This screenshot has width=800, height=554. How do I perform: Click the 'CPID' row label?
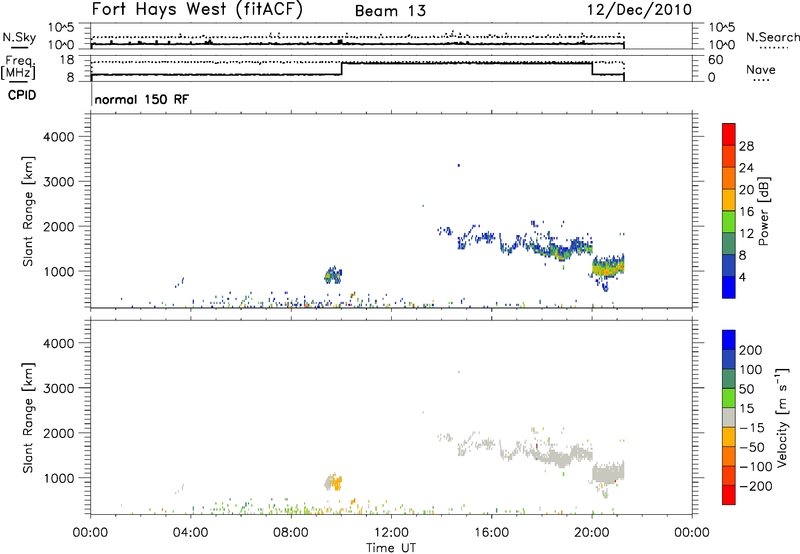(x=22, y=95)
